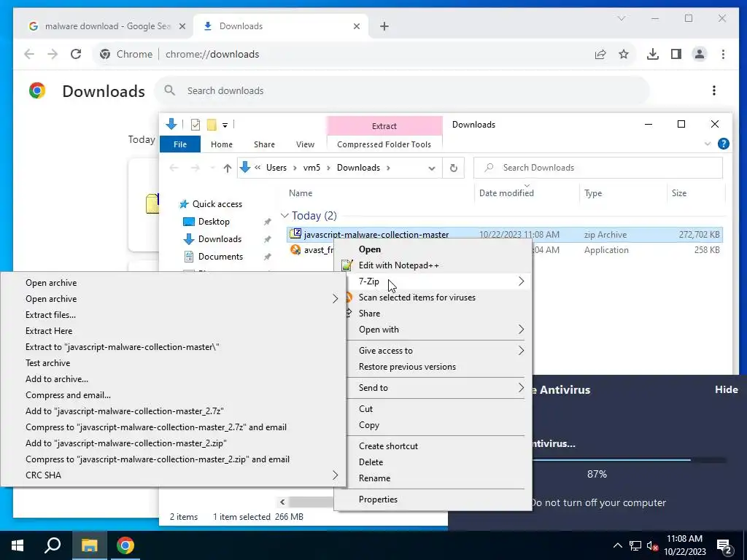Click the taskbar clock and date
This screenshot has height=560, width=747.
[x=684, y=545]
